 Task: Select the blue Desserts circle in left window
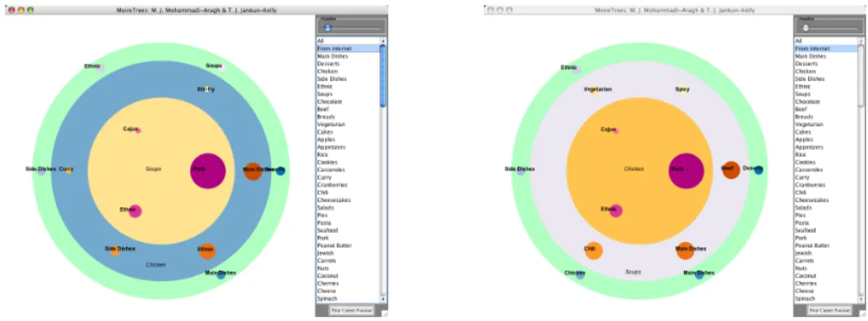[280, 170]
